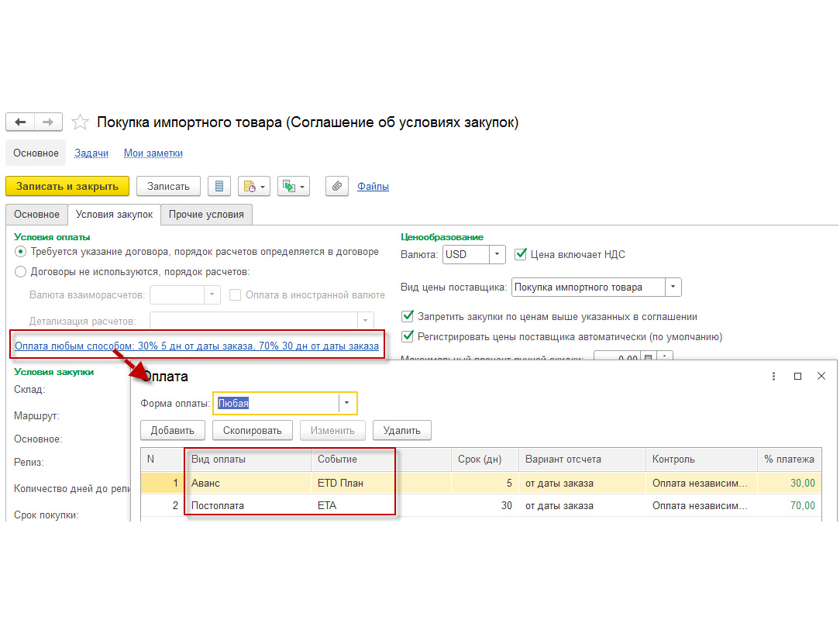The height and width of the screenshot is (630, 840).
Task: Select the 'Договоры не используются' radio option
Action: click(20, 272)
